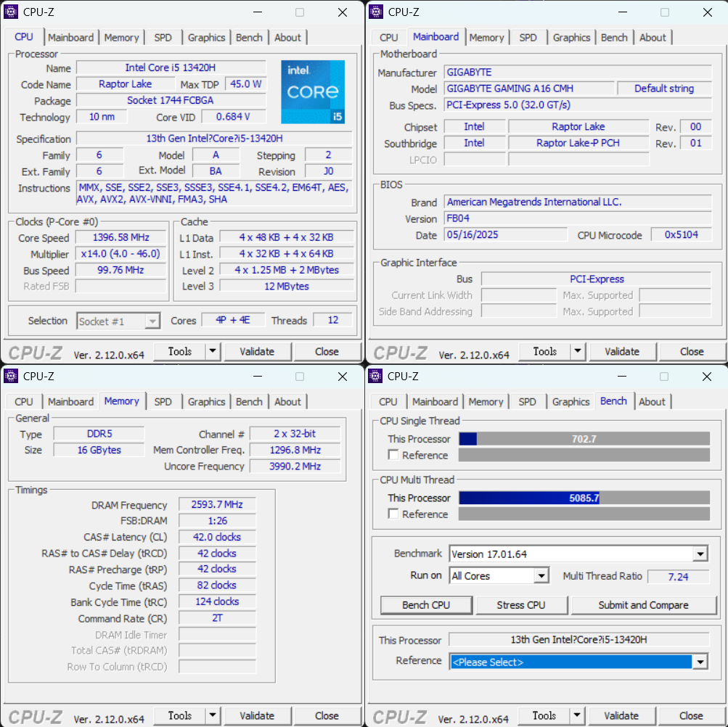Viewport: 728px width, 727px height.
Task: Click the BIOS Version FB04 field
Action: pos(578,218)
